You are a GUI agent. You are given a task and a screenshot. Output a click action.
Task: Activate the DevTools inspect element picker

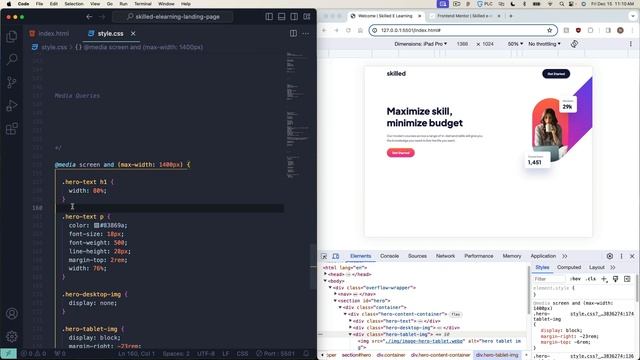click(x=324, y=256)
